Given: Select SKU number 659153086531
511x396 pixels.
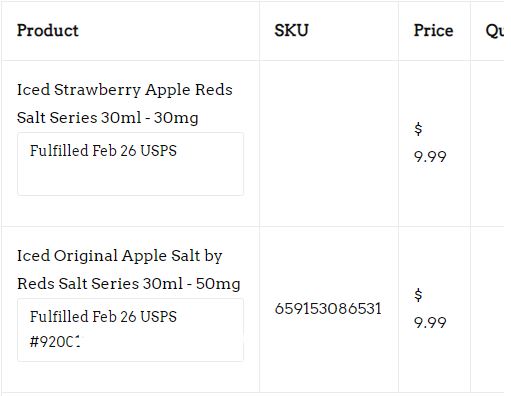Looking at the screenshot, I should point(328,308).
